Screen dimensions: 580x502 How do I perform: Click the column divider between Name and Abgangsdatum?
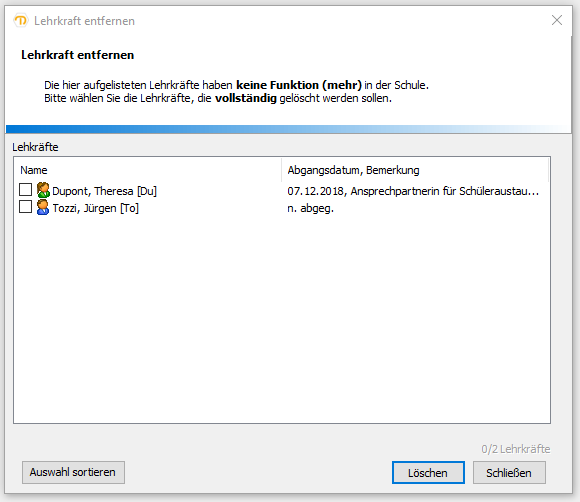281,170
